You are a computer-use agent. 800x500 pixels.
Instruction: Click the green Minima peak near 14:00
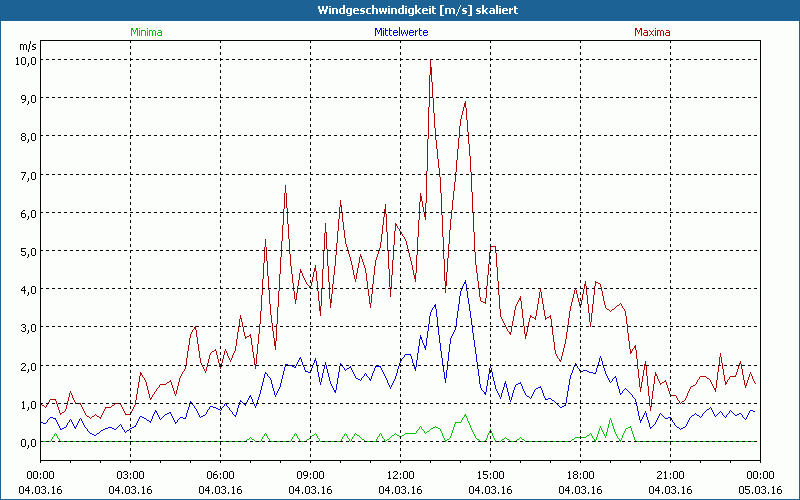[x=465, y=415]
